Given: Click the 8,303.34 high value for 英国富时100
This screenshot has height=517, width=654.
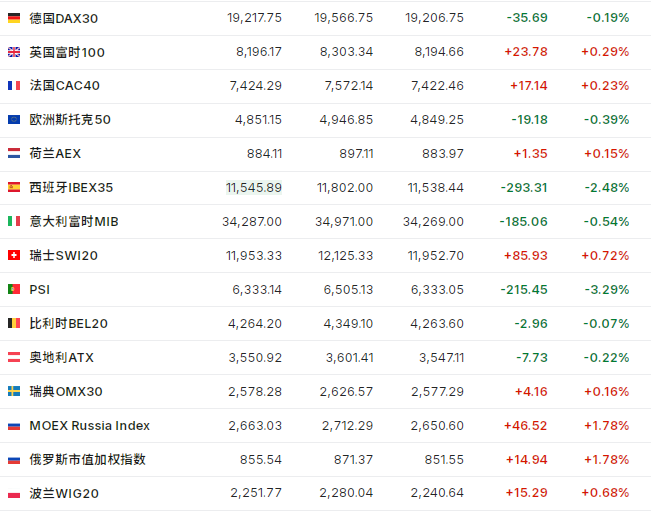Looking at the screenshot, I should coord(343,52).
